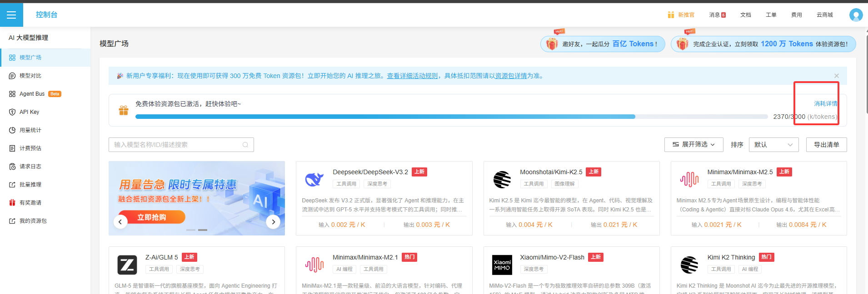Click the 有奖邀请 gift icon in the sidebar
The width and height of the screenshot is (868, 294).
tap(12, 203)
